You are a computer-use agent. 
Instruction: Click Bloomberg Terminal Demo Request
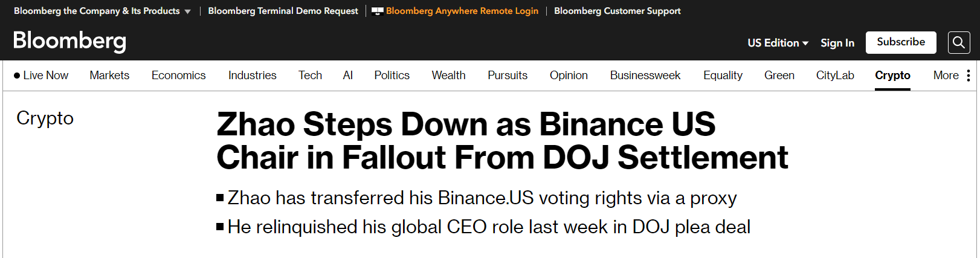coord(283,11)
